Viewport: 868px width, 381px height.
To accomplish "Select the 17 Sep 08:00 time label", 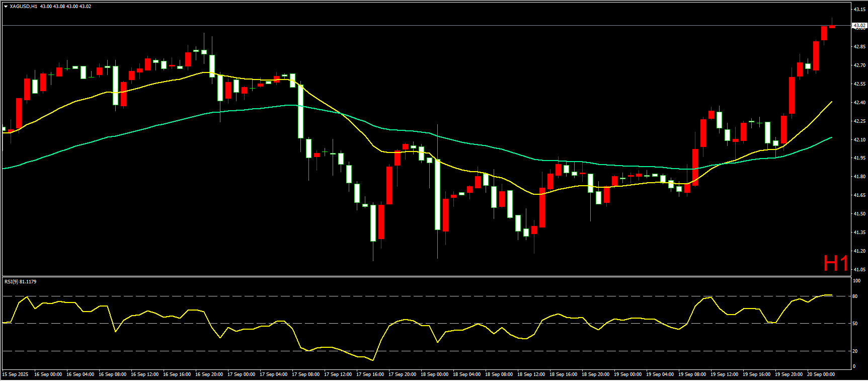I will click(305, 374).
